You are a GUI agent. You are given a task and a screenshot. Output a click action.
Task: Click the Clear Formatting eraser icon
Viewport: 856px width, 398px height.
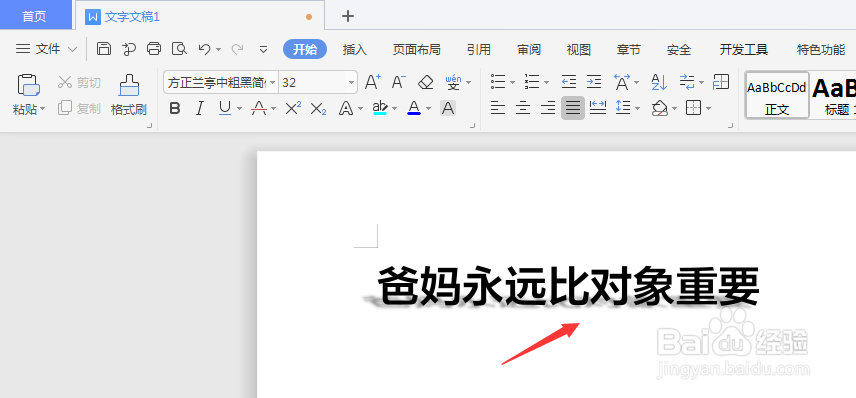pyautogui.click(x=425, y=82)
